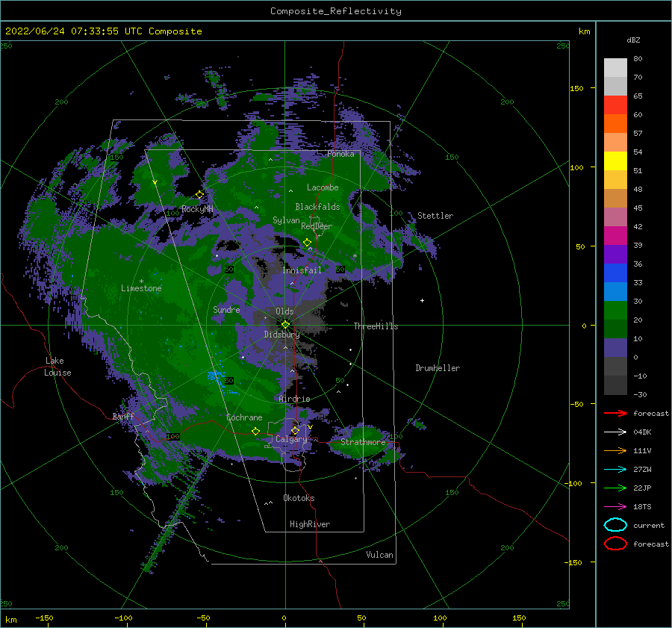
Task: Select the cyan 27ZW arrow icon
Action: (x=615, y=470)
